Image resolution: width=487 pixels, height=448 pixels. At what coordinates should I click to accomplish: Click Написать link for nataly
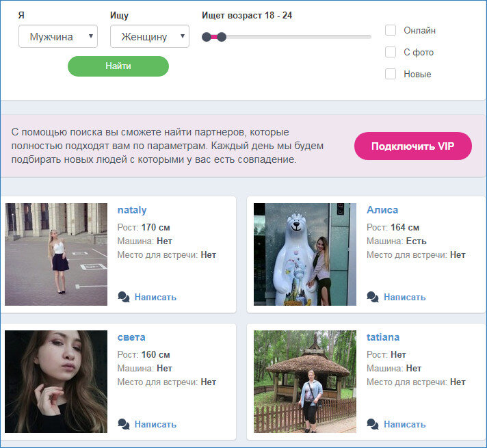(155, 297)
